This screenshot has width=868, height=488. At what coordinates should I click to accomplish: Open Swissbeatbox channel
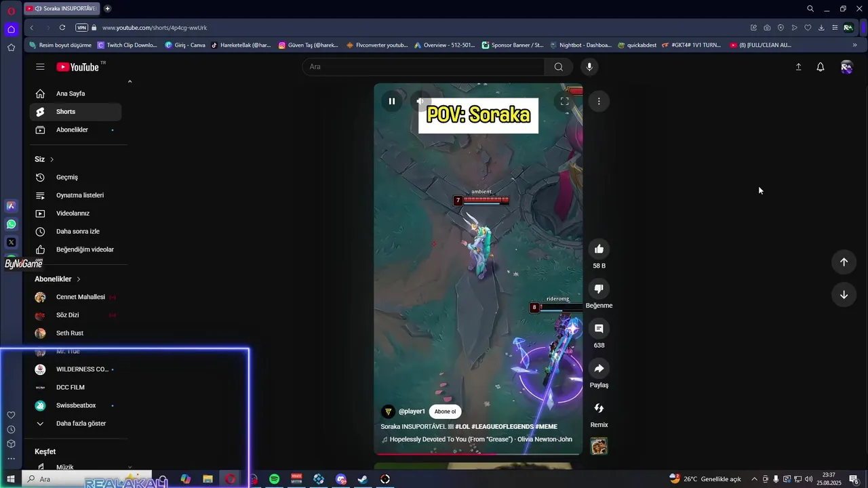coord(75,405)
